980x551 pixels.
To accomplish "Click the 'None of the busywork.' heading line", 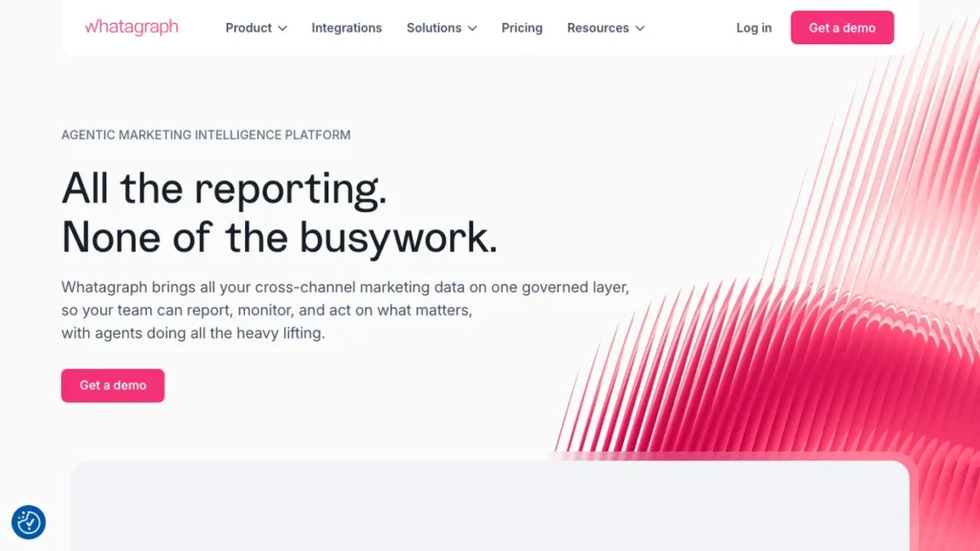I will tap(279, 238).
